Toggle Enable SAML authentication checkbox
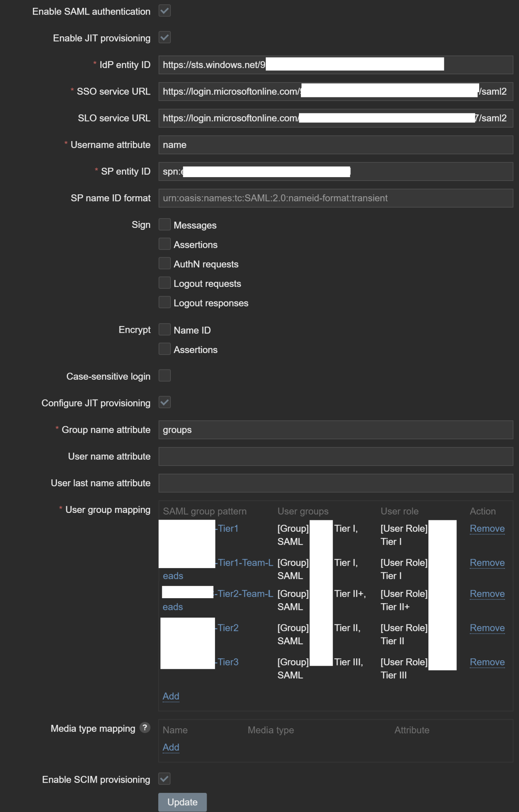Screen dimensions: 519x812 click(x=165, y=11)
